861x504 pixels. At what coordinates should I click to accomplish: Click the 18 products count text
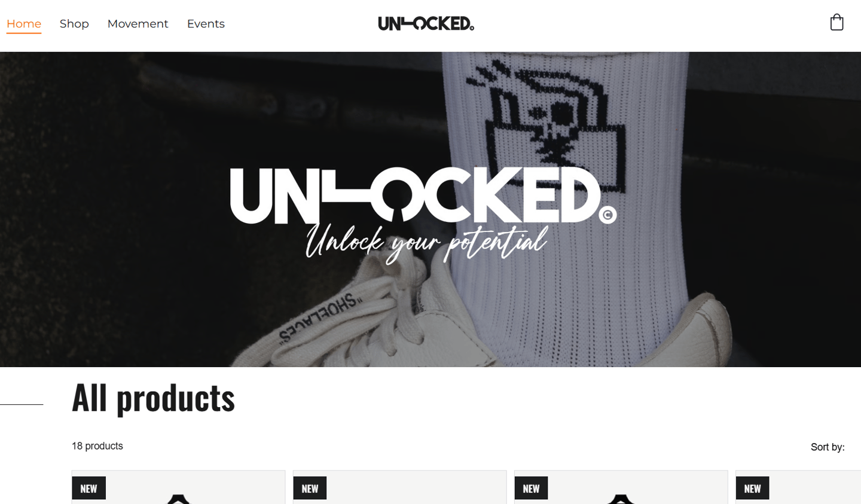(97, 446)
